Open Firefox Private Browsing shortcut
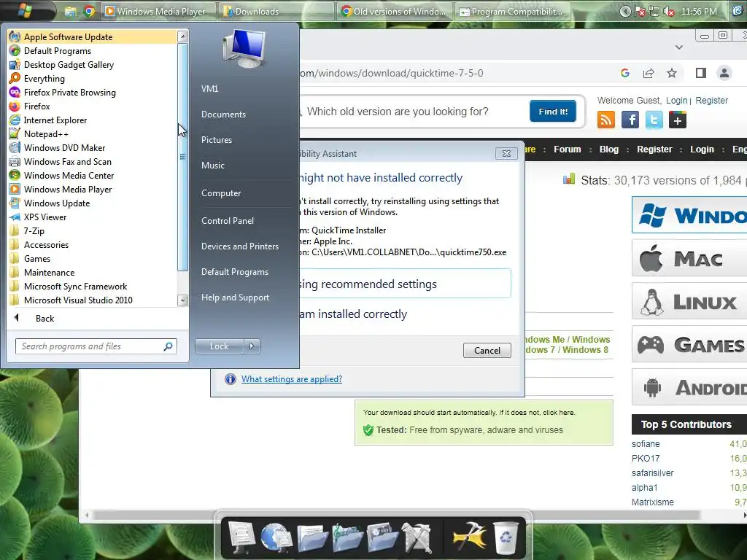Screen dimensions: 747x560 (92, 93)
